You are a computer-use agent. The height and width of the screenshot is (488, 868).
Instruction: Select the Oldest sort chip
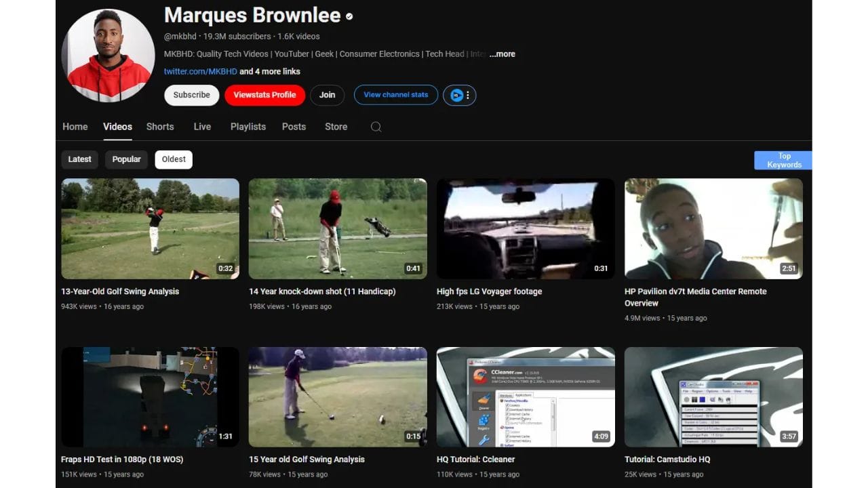[x=174, y=159]
